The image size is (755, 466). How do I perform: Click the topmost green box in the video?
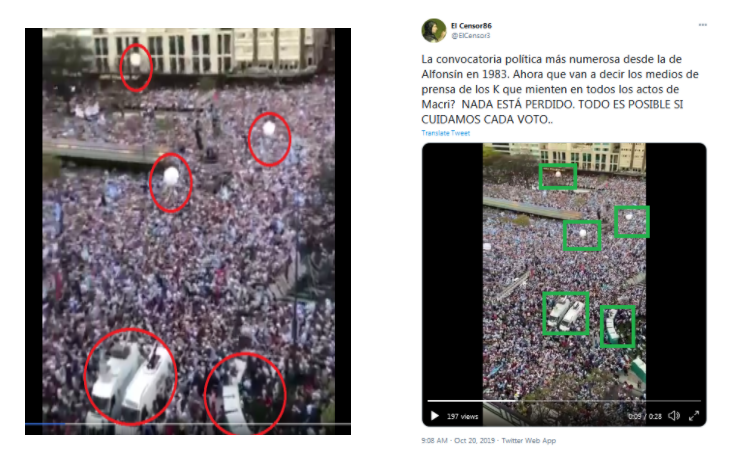[558, 176]
